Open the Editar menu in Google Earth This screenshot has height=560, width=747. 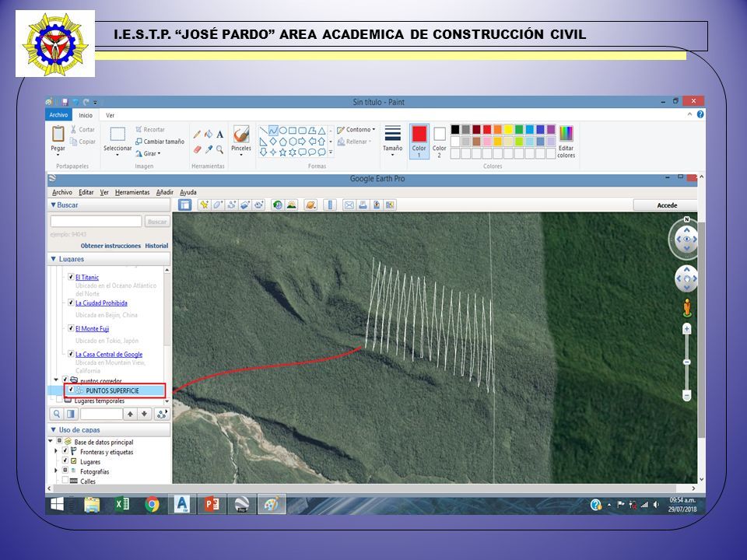(86, 192)
